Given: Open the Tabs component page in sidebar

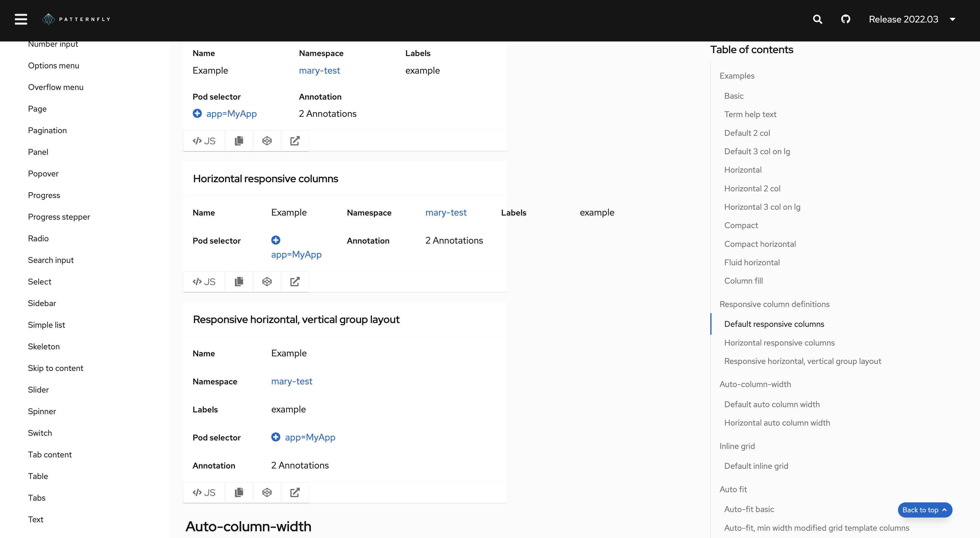Looking at the screenshot, I should pyautogui.click(x=36, y=498).
